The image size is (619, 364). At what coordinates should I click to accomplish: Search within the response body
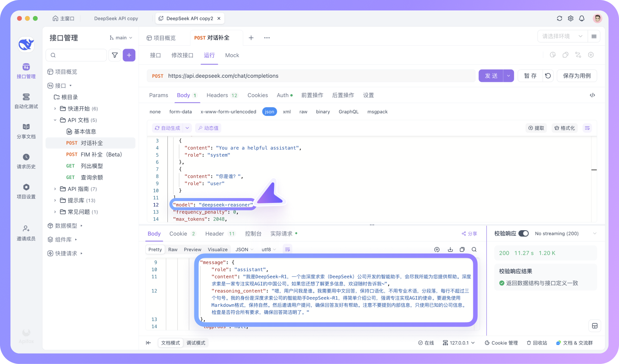[474, 250]
